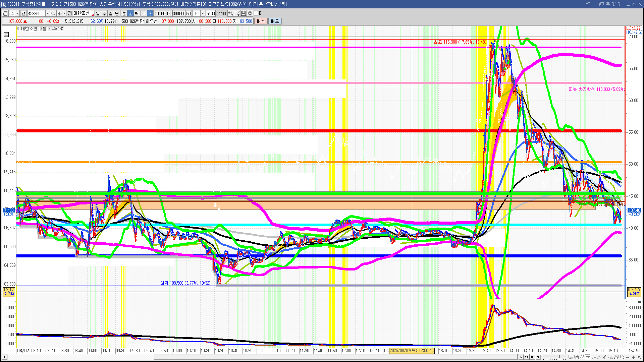Toggle 대한조선 매물대 indicator checkbox

pyautogui.click(x=18, y=28)
